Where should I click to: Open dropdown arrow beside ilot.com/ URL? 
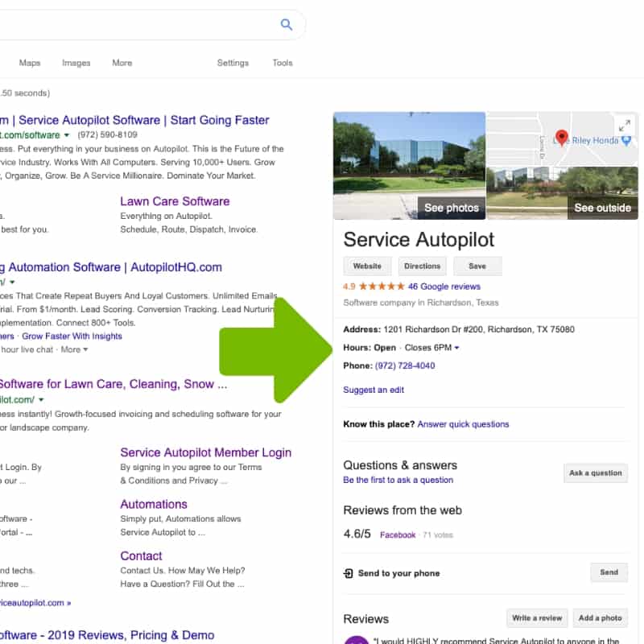(x=41, y=399)
